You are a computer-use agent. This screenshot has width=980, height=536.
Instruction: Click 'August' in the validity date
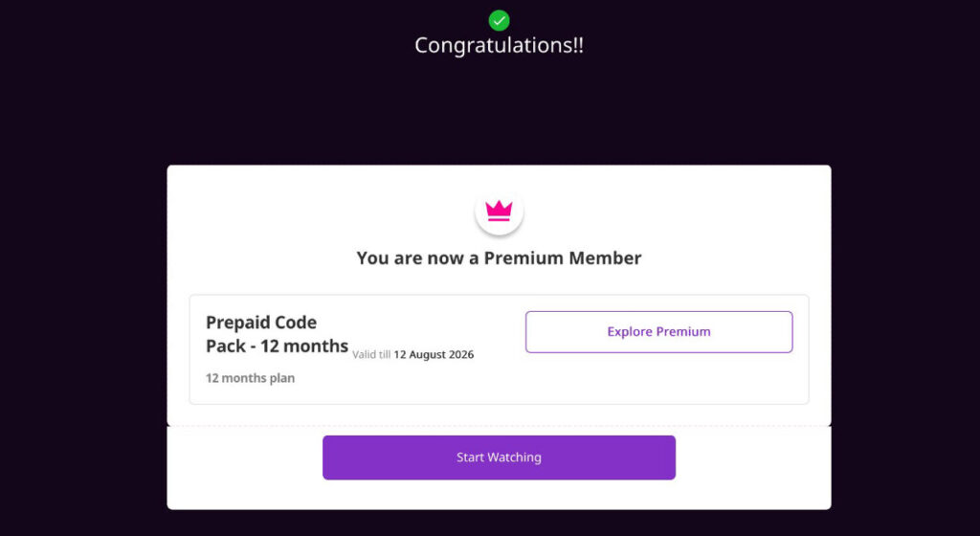pos(428,355)
